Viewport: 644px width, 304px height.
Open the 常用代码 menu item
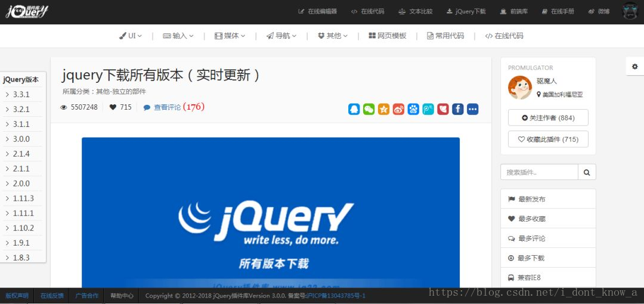pos(445,36)
